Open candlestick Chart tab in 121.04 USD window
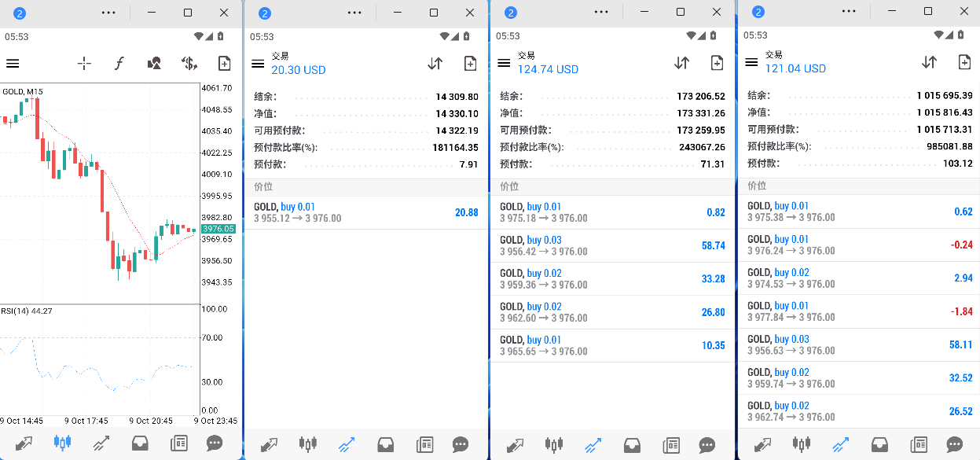980x460 pixels. [x=802, y=445]
